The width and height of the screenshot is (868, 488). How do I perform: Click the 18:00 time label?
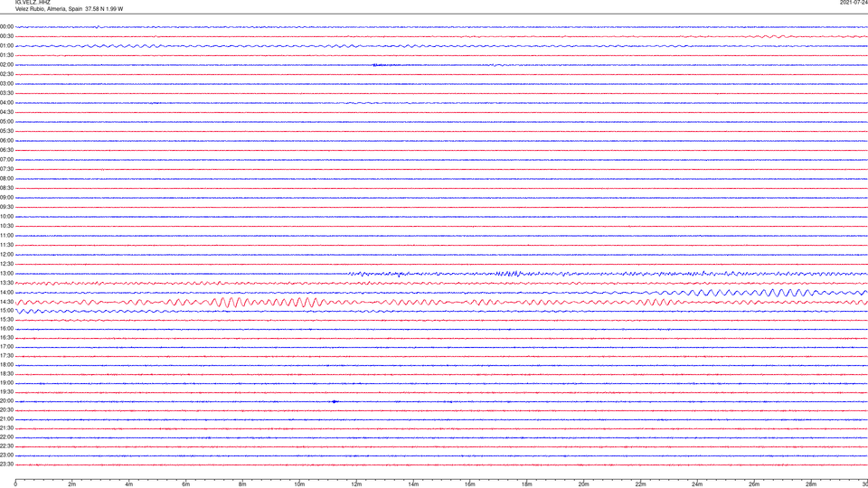pos(6,364)
